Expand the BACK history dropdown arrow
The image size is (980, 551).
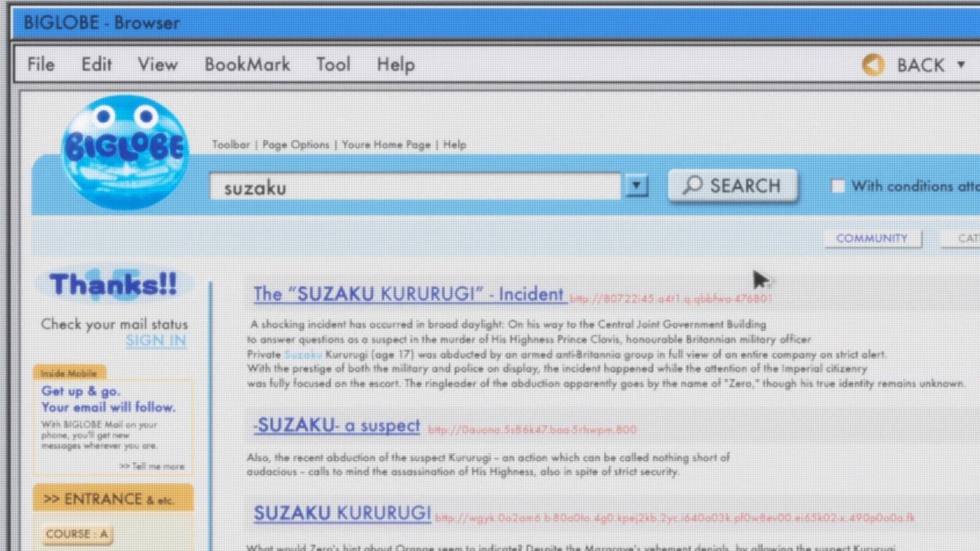[x=961, y=65]
